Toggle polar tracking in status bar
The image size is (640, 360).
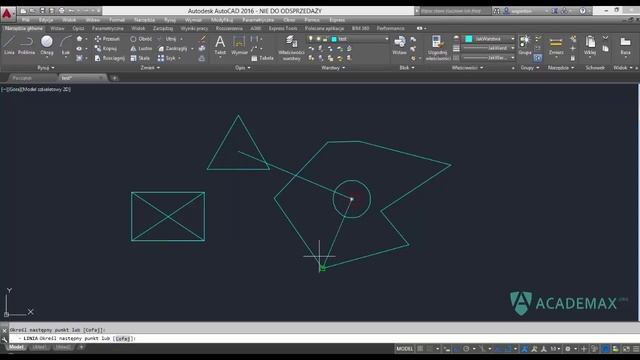[466, 349]
